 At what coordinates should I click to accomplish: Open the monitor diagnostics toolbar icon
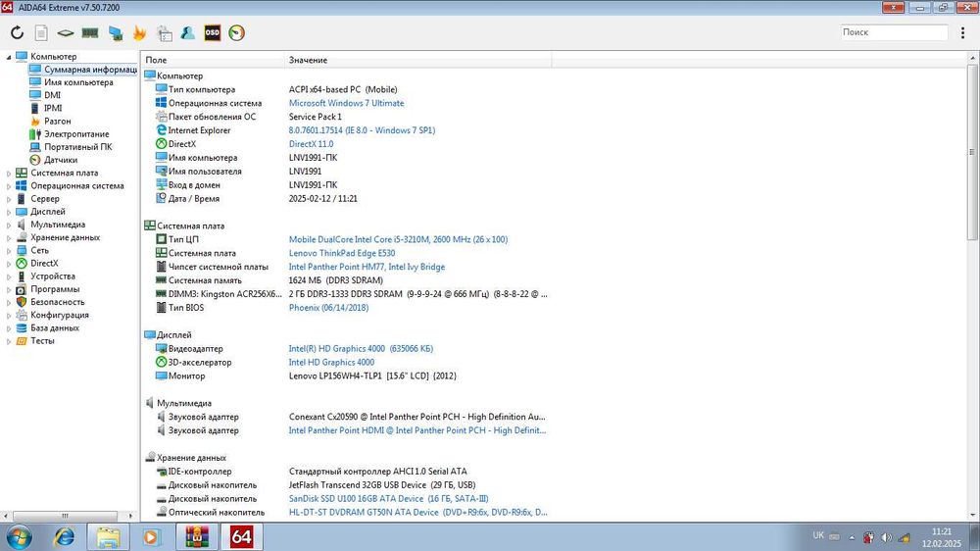(x=116, y=33)
